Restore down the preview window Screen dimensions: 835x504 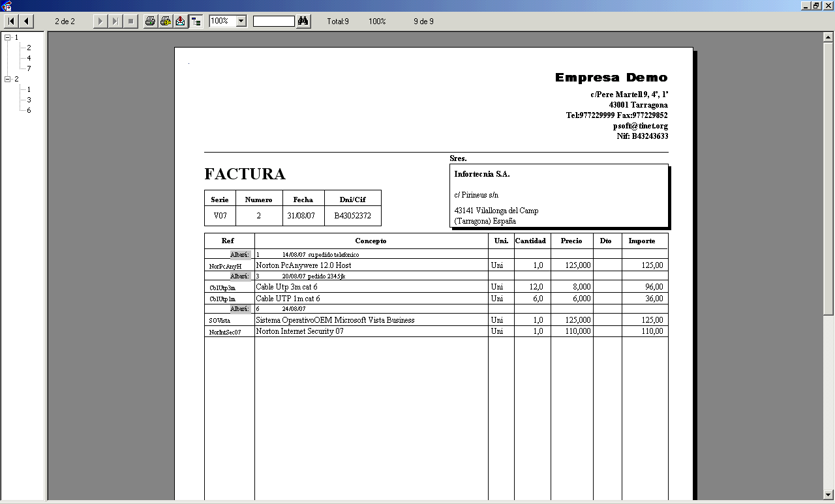(x=815, y=5)
